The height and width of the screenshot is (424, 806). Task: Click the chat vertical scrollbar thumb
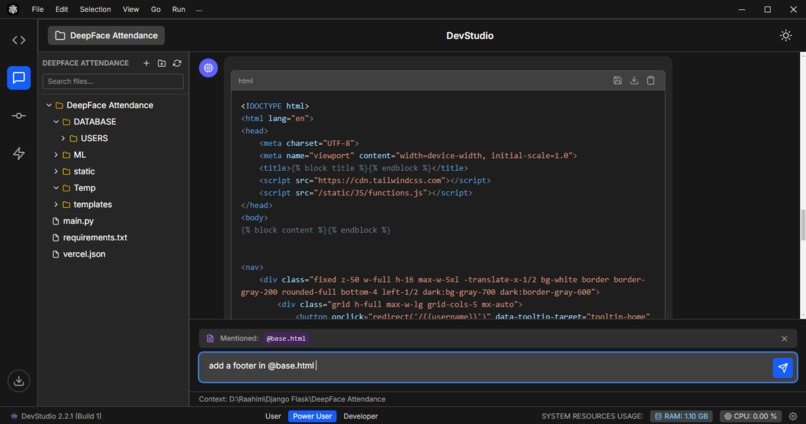click(x=803, y=225)
